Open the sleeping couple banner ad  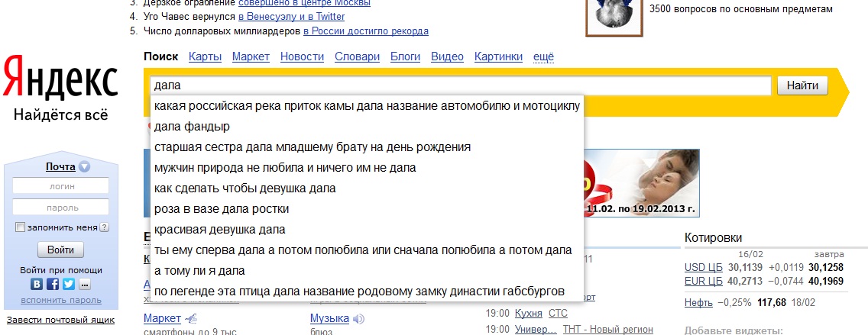642,183
